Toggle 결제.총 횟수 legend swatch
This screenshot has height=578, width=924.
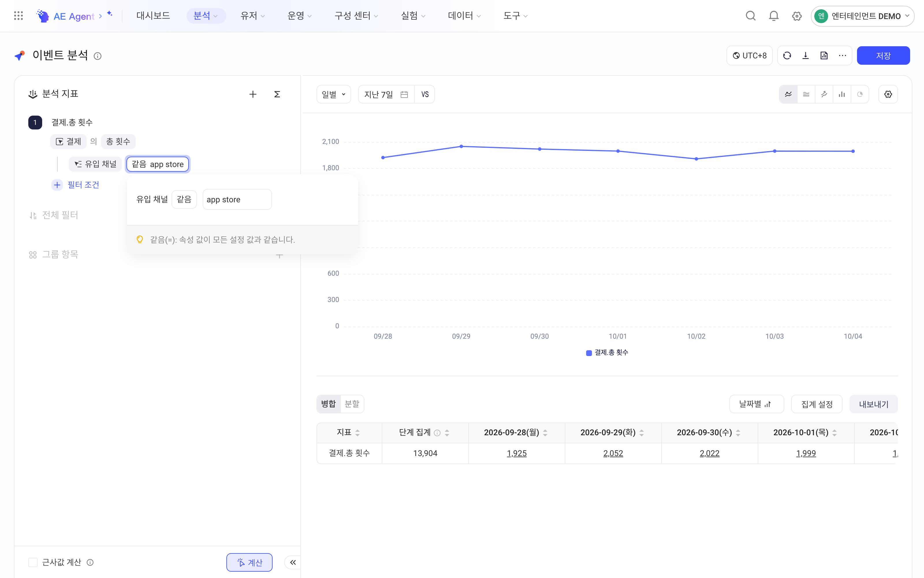tap(589, 353)
